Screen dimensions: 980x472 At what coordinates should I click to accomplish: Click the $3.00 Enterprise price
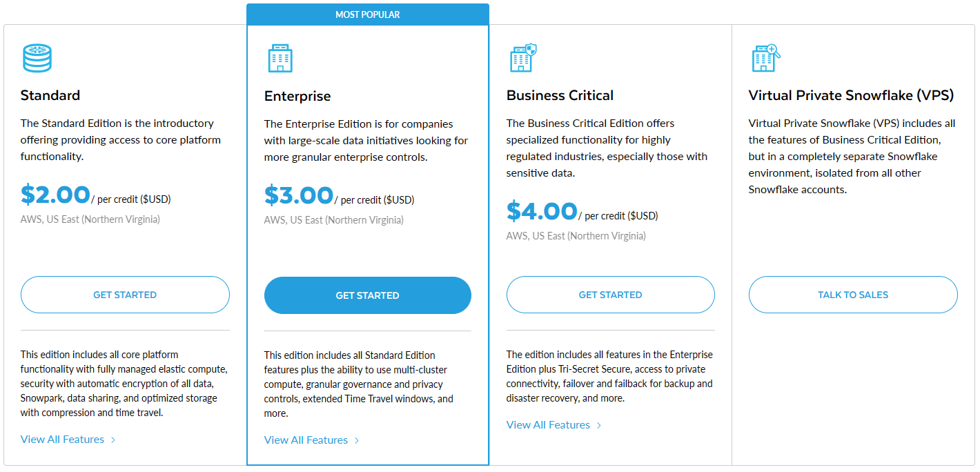(299, 196)
